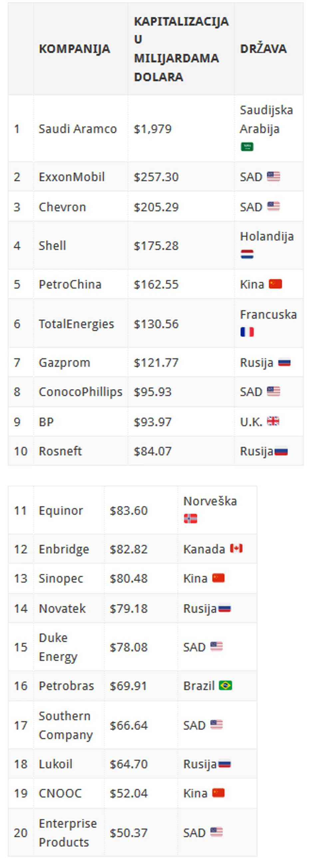The width and height of the screenshot is (313, 868).
Task: Click the $83.60 value for Equinor
Action: click(129, 510)
